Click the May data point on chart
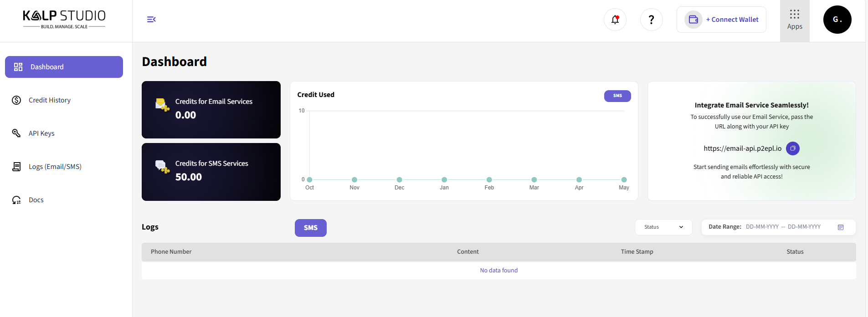Screen dimensions: 868x317 click(x=624, y=180)
